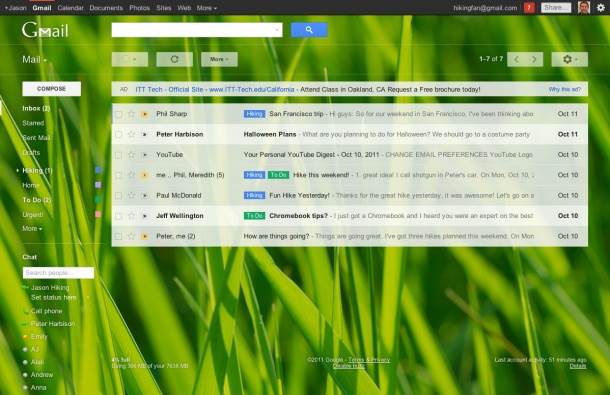Open the settings gear in mail toolbar
This screenshot has height=395, width=610.
570,60
